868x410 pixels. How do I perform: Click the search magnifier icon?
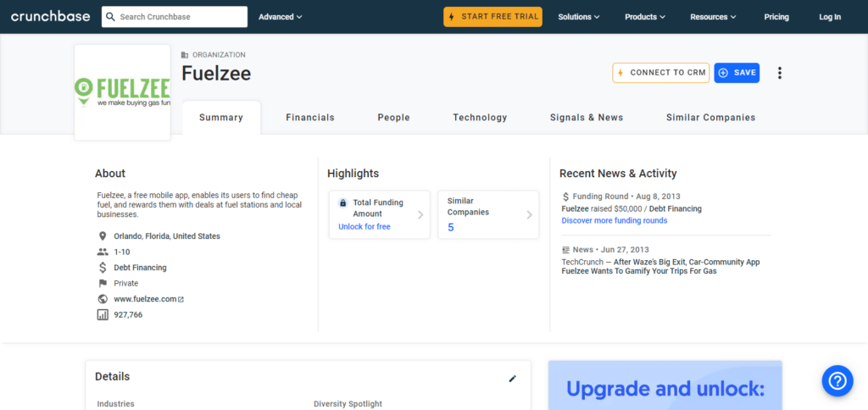click(x=111, y=17)
